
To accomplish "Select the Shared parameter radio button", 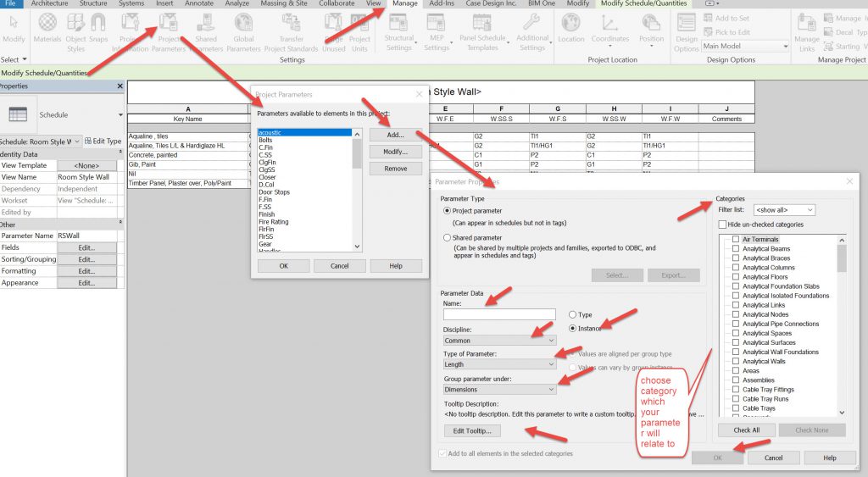I will (448, 238).
